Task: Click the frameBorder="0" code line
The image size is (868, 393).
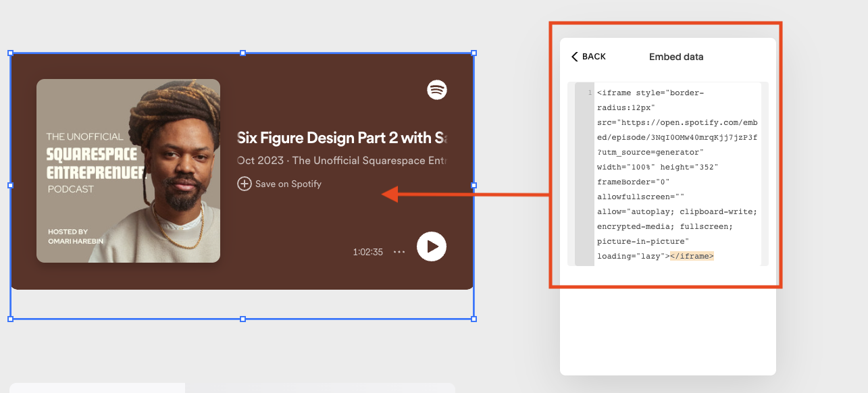Action: tap(633, 182)
